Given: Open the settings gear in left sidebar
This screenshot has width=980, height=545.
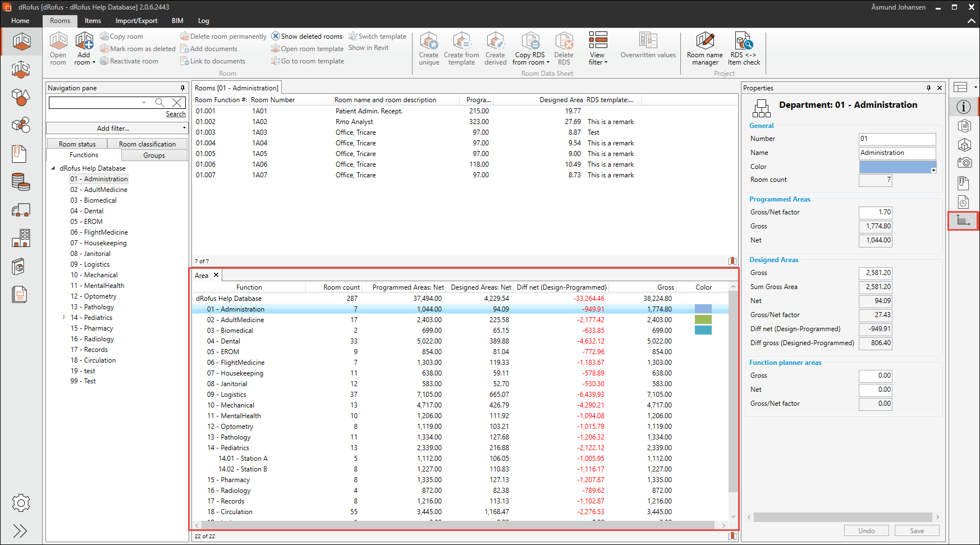Looking at the screenshot, I should 21,502.
